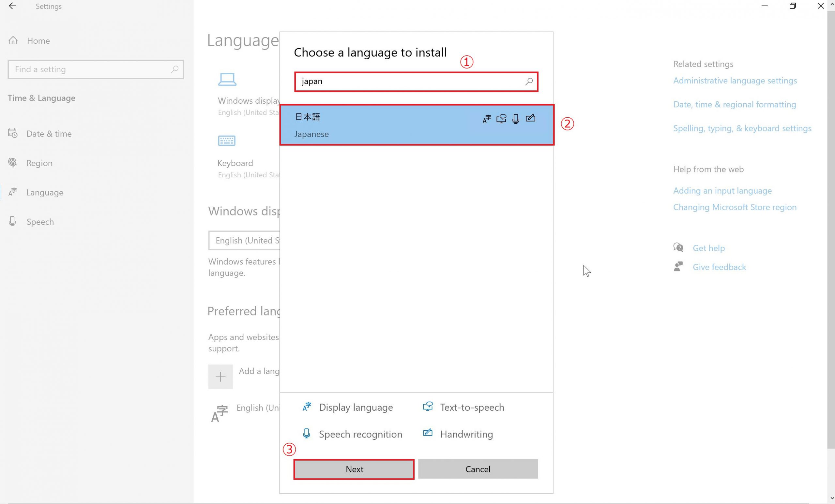The image size is (835, 504).
Task: Click the speech bubble icon for Japanese
Action: pos(501,118)
